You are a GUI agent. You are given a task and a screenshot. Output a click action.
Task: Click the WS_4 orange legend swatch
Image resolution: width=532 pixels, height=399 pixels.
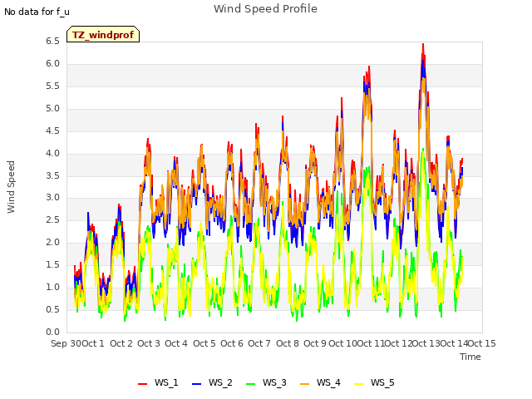click(305, 384)
